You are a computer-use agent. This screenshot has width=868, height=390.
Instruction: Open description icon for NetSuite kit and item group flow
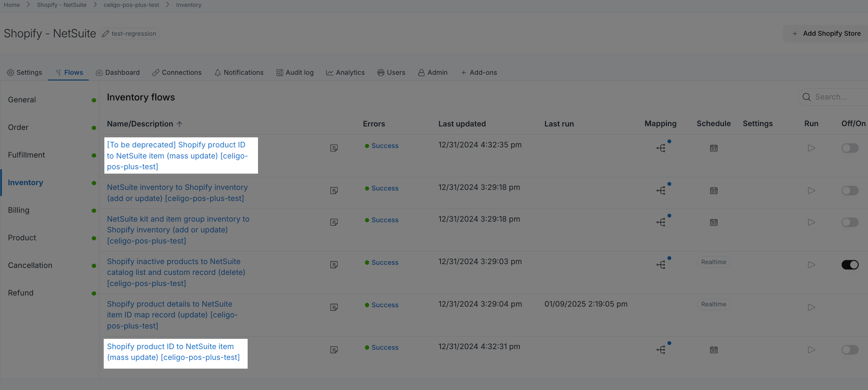click(334, 222)
